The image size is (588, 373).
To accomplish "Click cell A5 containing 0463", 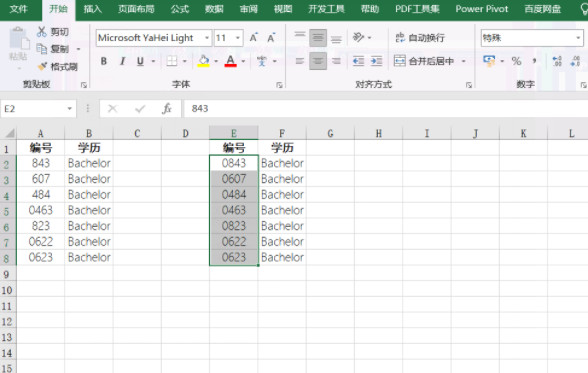I will 40,210.
